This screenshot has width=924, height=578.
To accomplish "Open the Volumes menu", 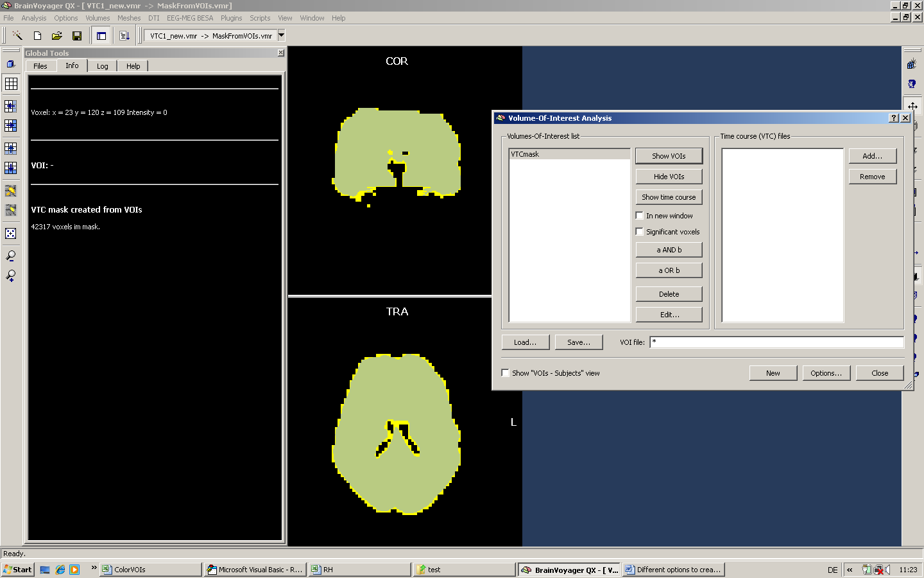I will tap(98, 18).
